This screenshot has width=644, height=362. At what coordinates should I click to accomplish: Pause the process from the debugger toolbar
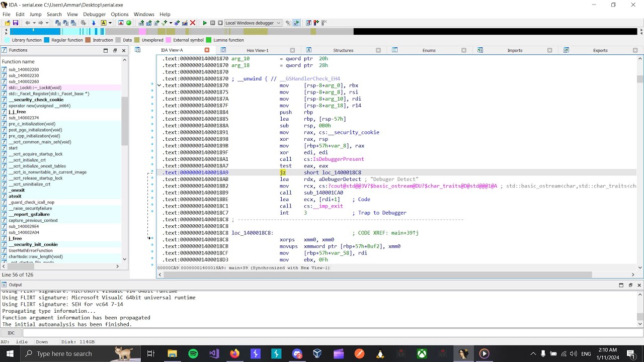(213, 23)
